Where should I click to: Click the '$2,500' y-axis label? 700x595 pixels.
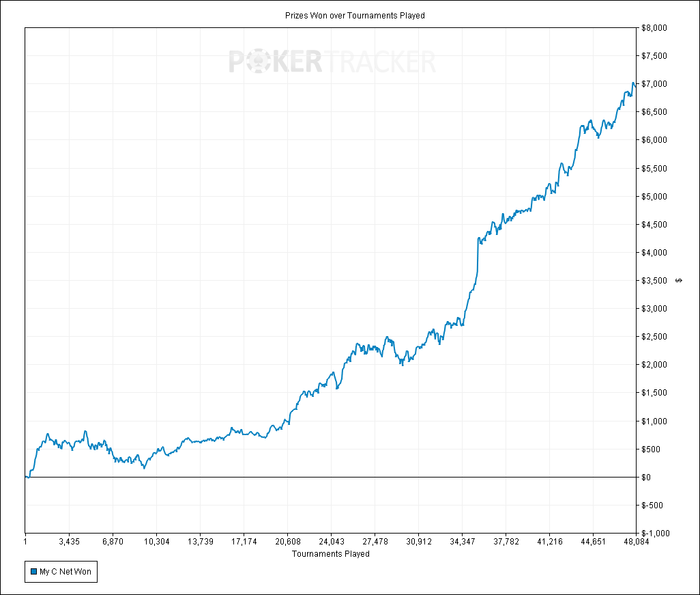[x=654, y=337]
